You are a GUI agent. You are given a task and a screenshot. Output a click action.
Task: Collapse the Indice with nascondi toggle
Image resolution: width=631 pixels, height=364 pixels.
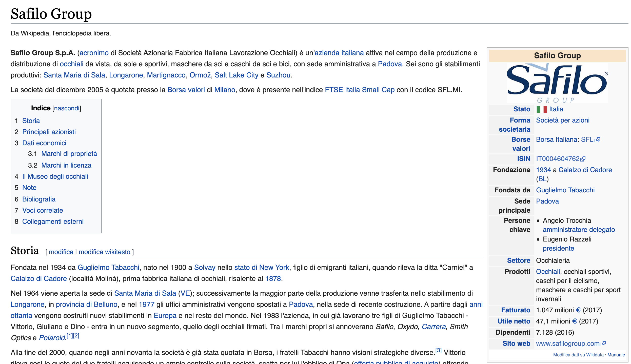[67, 108]
